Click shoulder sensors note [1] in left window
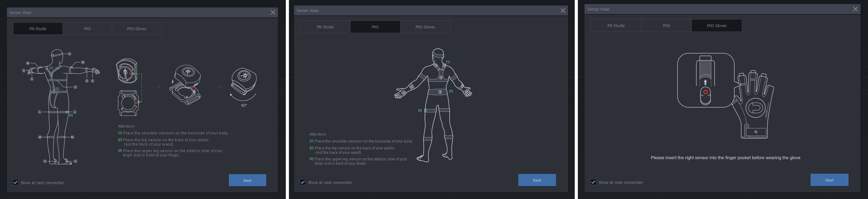The height and width of the screenshot is (199, 868). tap(173, 133)
